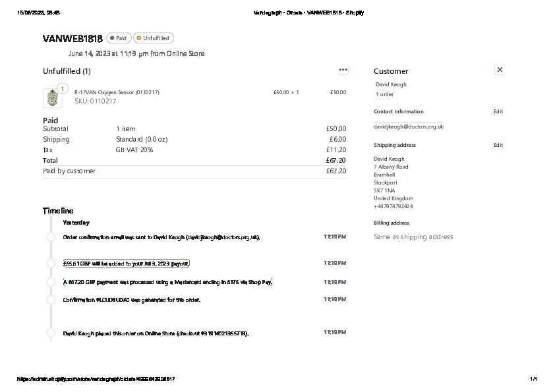Open R-17VAN Oxygen Sensor product link
555x392 pixels.
117,92
